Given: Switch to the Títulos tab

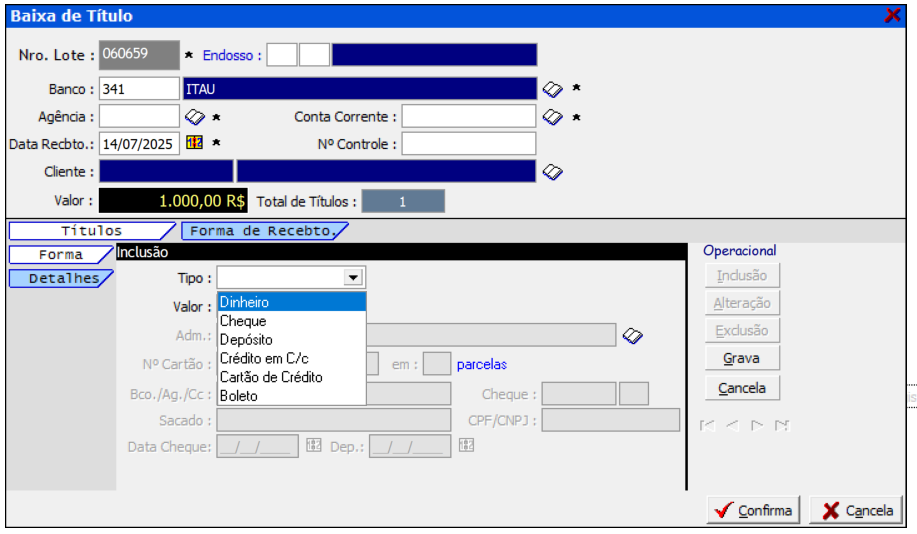Looking at the screenshot, I should click(x=91, y=231).
